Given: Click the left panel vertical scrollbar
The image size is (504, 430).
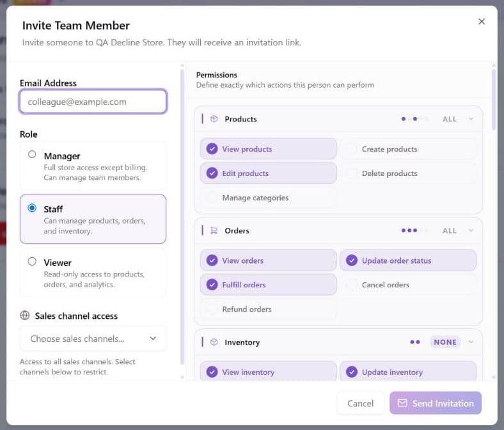Looking at the screenshot, I should click(x=182, y=217).
